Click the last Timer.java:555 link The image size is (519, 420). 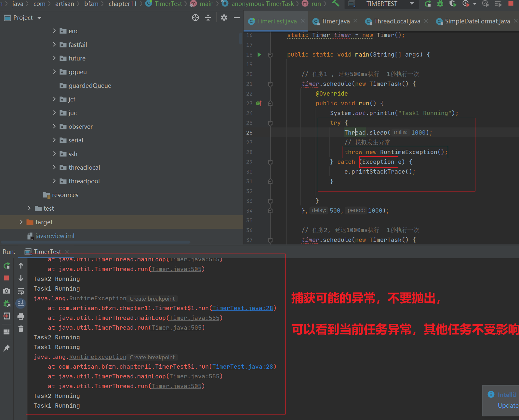(x=194, y=376)
